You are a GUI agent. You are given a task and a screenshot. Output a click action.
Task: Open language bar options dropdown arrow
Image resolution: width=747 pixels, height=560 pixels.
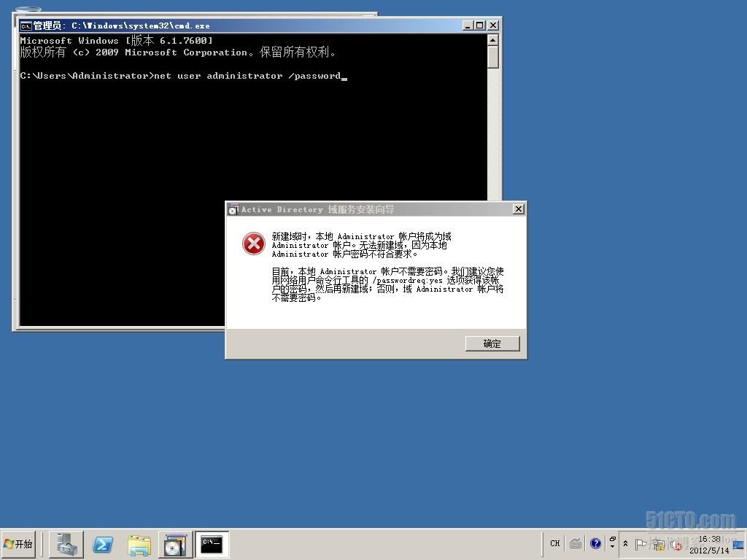pos(612,547)
